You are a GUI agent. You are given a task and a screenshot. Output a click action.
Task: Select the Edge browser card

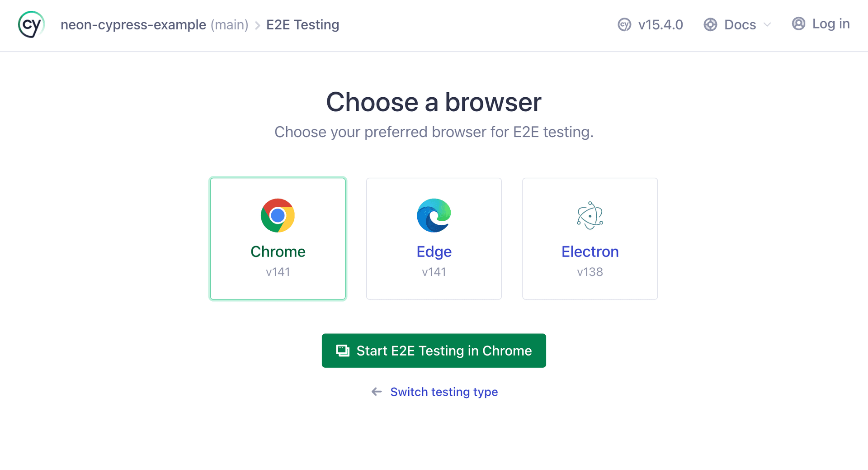[434, 238]
